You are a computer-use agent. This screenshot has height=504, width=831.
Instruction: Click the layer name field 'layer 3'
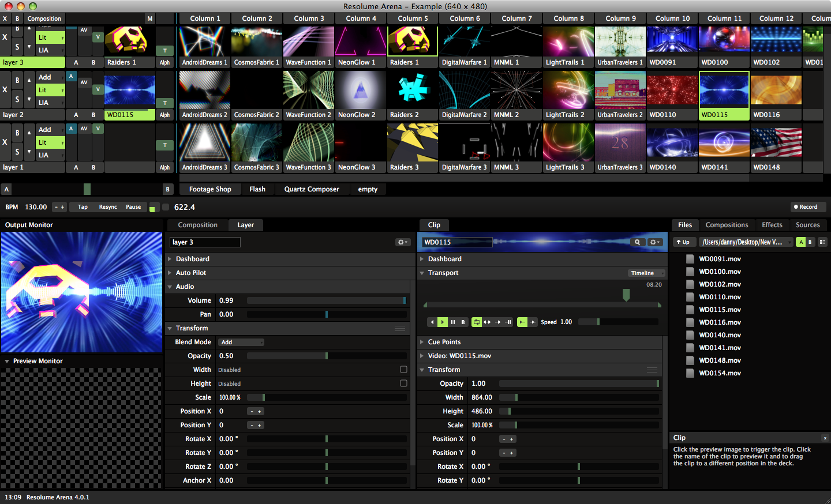click(205, 242)
